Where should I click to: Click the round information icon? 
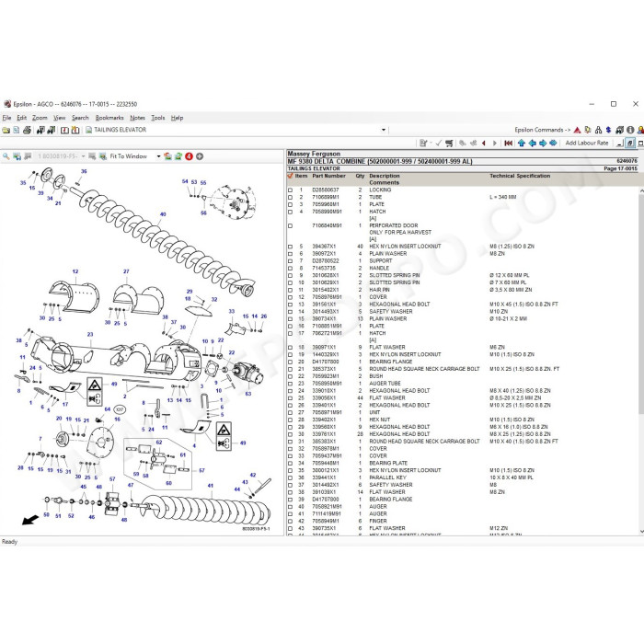click(630, 131)
